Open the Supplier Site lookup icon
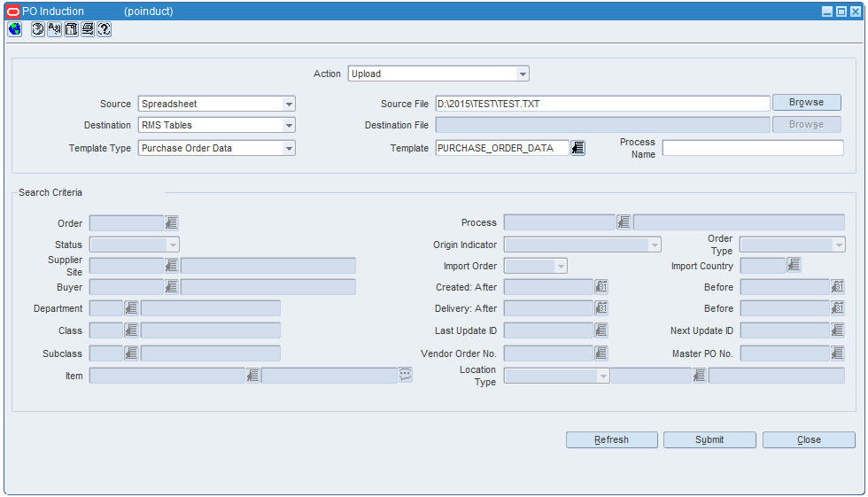This screenshot has width=868, height=497. (x=171, y=266)
